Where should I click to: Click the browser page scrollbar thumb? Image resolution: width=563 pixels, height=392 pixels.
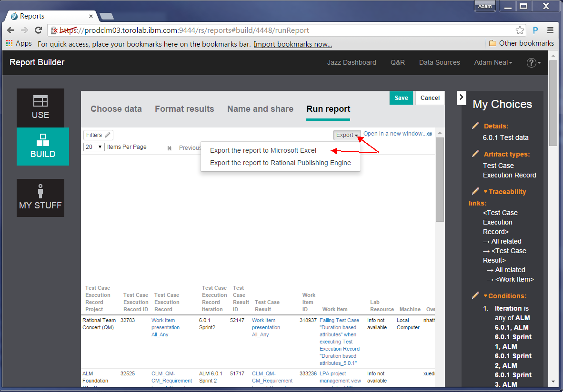click(553, 103)
